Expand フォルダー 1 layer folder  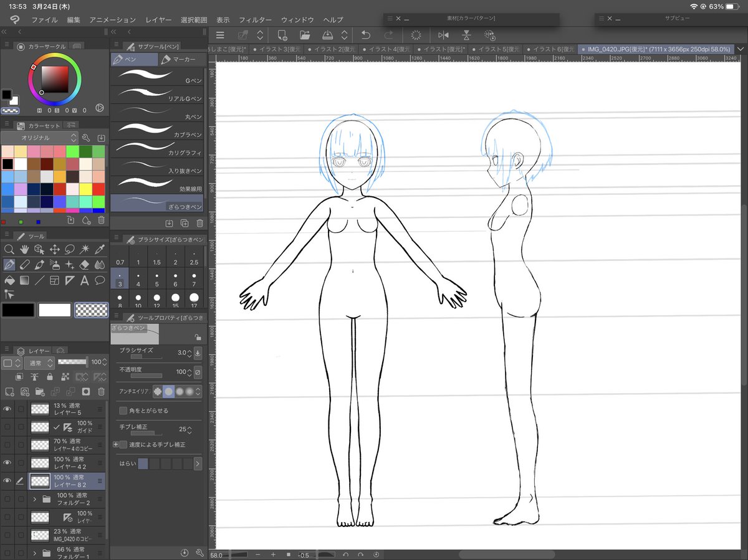[35, 553]
